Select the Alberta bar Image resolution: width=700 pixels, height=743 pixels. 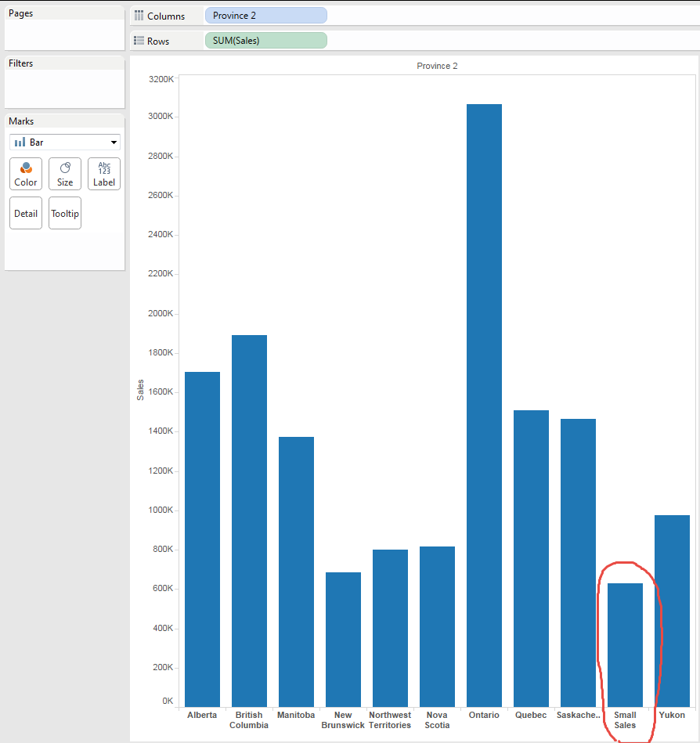click(x=202, y=539)
